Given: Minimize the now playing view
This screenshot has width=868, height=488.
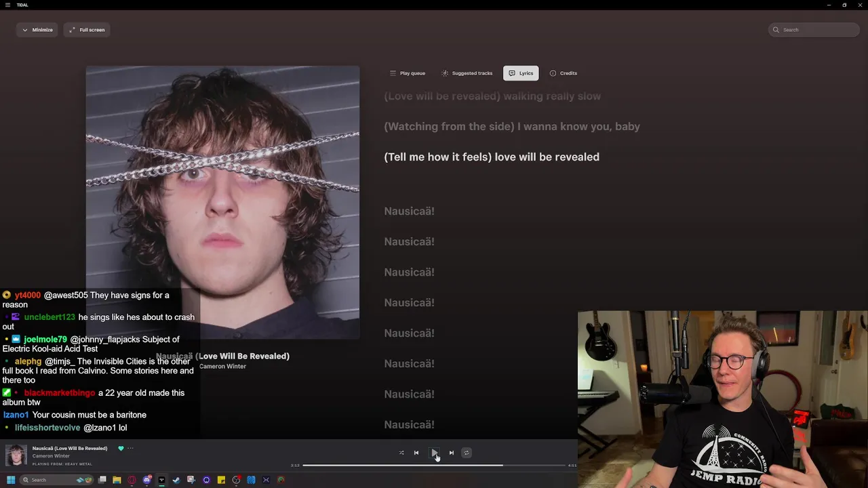Looking at the screenshot, I should click(x=37, y=30).
